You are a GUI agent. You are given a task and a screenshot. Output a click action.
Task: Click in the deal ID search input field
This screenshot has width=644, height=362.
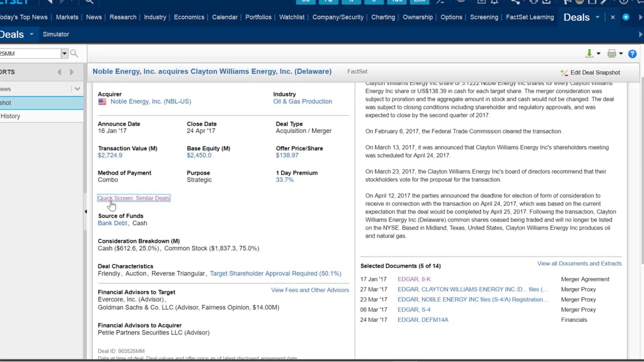pos(30,54)
